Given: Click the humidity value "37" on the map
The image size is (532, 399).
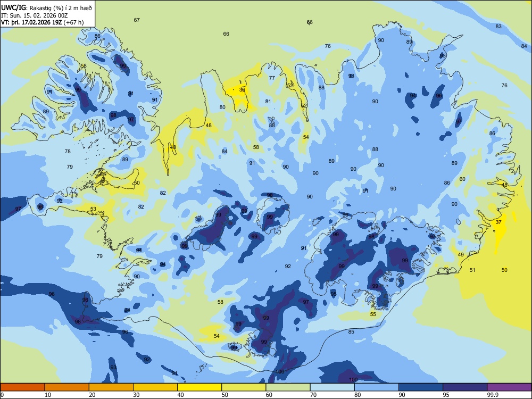Looking at the screenshot, I should pos(498,222).
